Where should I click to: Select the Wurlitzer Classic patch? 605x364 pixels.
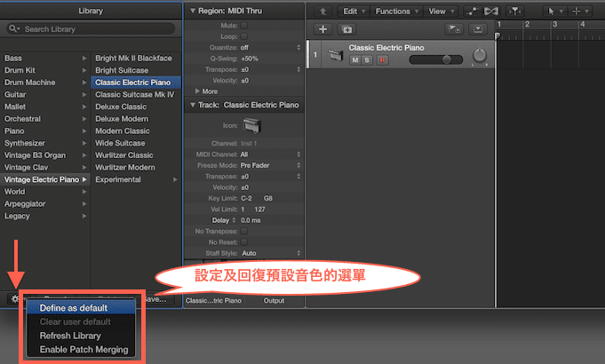pyautogui.click(x=136, y=155)
